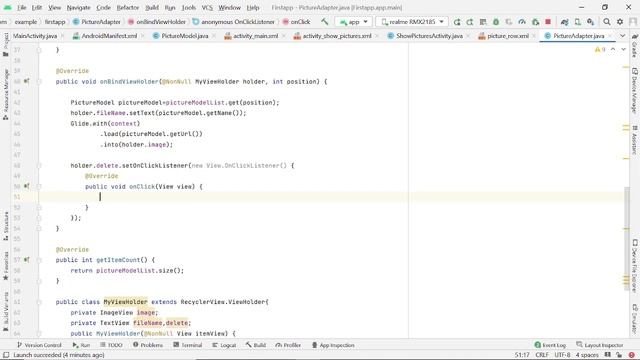640x360 pixels.
Task: Open the Build menu
Action: click(152, 7)
